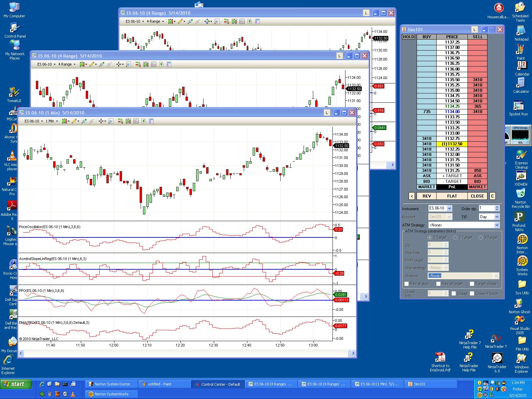This screenshot has height=399, width=532.
Task: Click Zoom In icon in 1 Min chart toolbar
Action: tap(84, 121)
